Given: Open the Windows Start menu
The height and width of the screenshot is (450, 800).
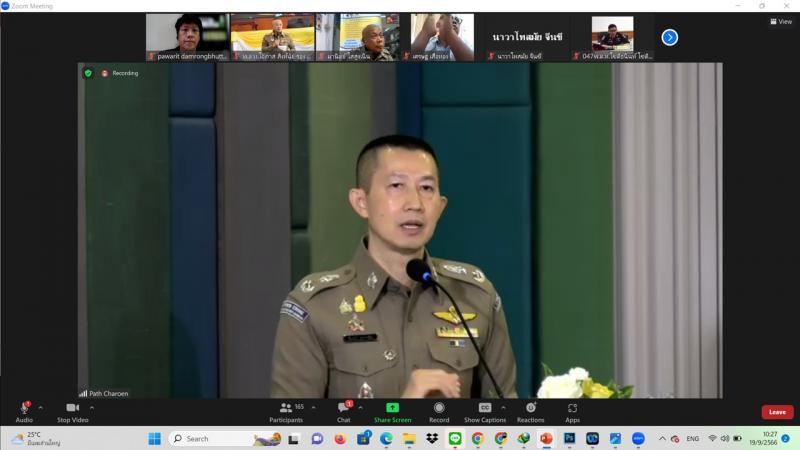Looking at the screenshot, I should 154,438.
